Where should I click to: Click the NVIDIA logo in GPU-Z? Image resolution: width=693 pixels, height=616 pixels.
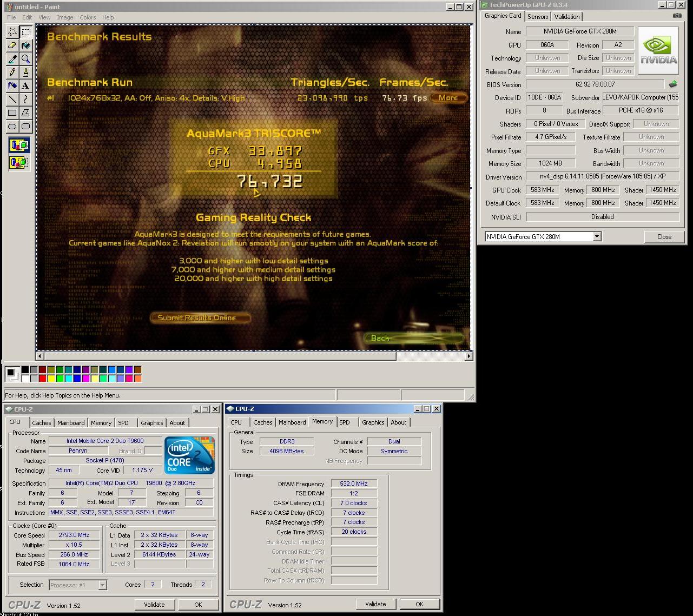pyautogui.click(x=658, y=50)
